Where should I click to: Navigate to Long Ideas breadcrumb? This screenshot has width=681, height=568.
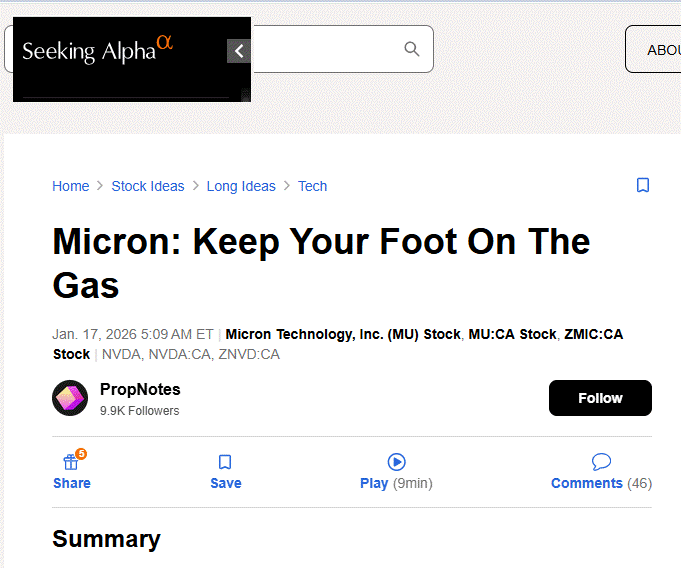tap(241, 186)
